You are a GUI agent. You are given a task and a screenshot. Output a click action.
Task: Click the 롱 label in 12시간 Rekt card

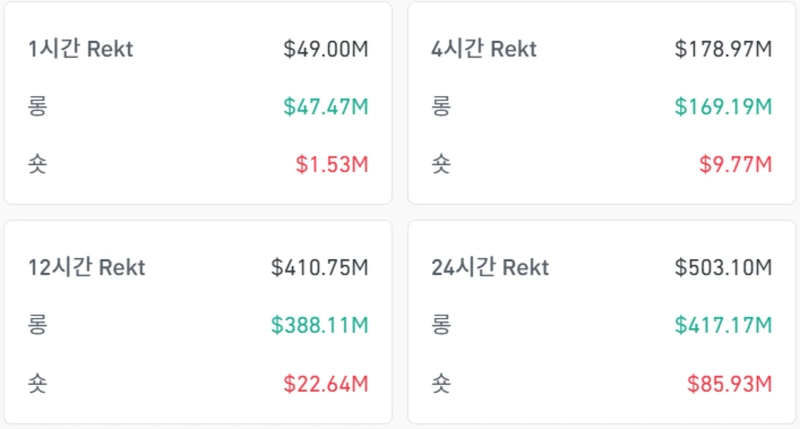click(38, 325)
